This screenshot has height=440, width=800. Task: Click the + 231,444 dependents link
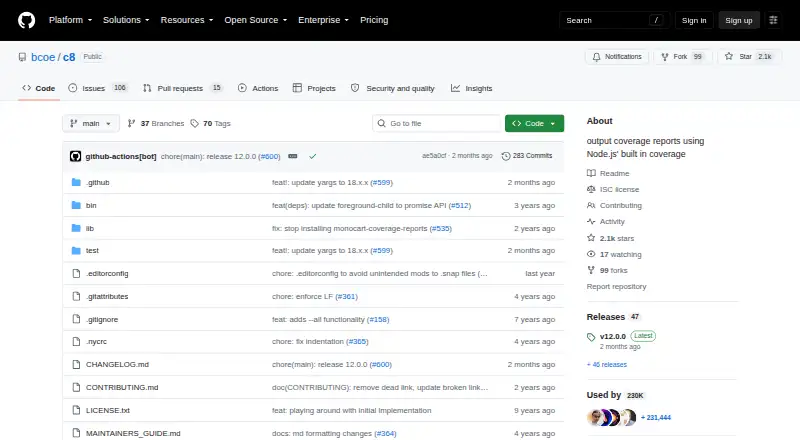pos(656,418)
